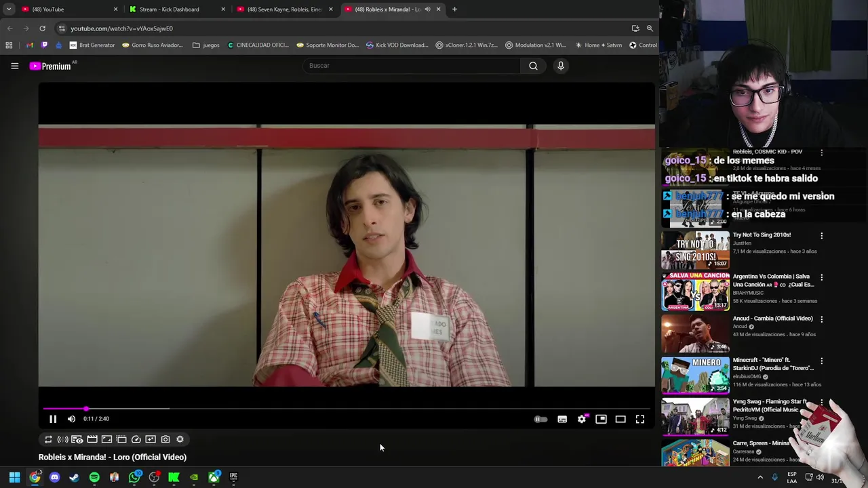Open the Chrome apps grid shortcut
The image size is (868, 488).
point(9,45)
